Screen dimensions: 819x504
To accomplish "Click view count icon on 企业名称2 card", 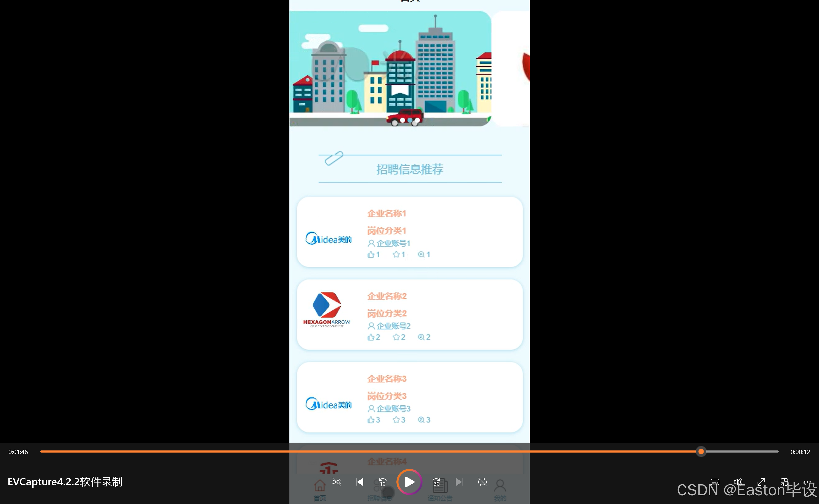I will click(421, 337).
